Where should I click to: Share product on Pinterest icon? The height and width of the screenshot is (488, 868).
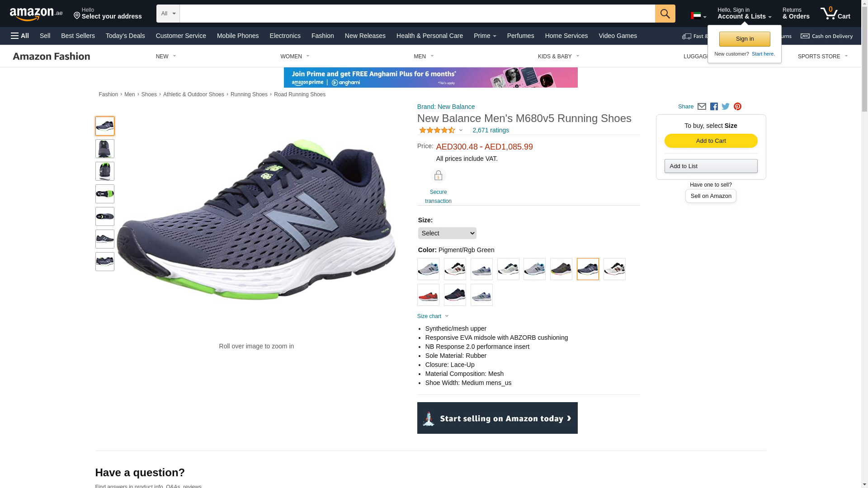pos(737,107)
